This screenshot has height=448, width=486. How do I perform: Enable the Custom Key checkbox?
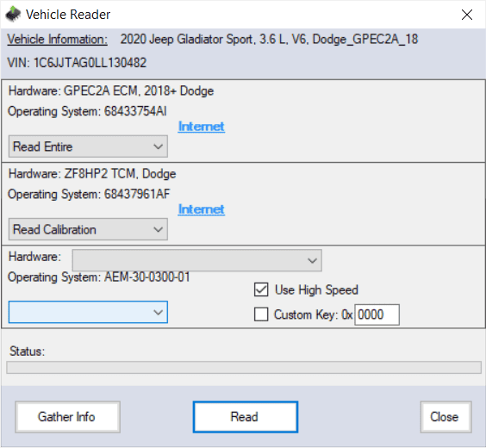(x=261, y=314)
